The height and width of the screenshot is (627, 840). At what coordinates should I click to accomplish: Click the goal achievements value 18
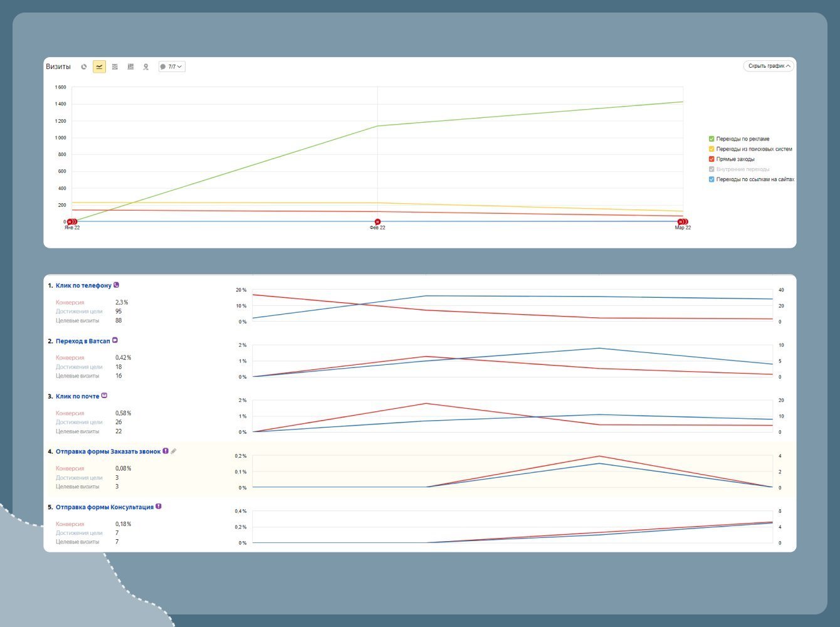(118, 367)
